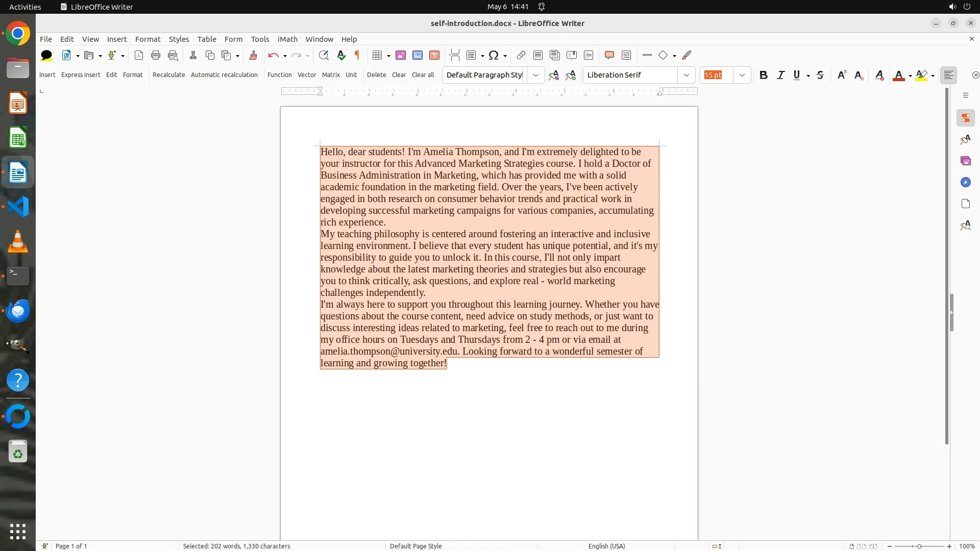Expand the font name dropdown
The height and width of the screenshot is (551, 980).
pos(687,75)
